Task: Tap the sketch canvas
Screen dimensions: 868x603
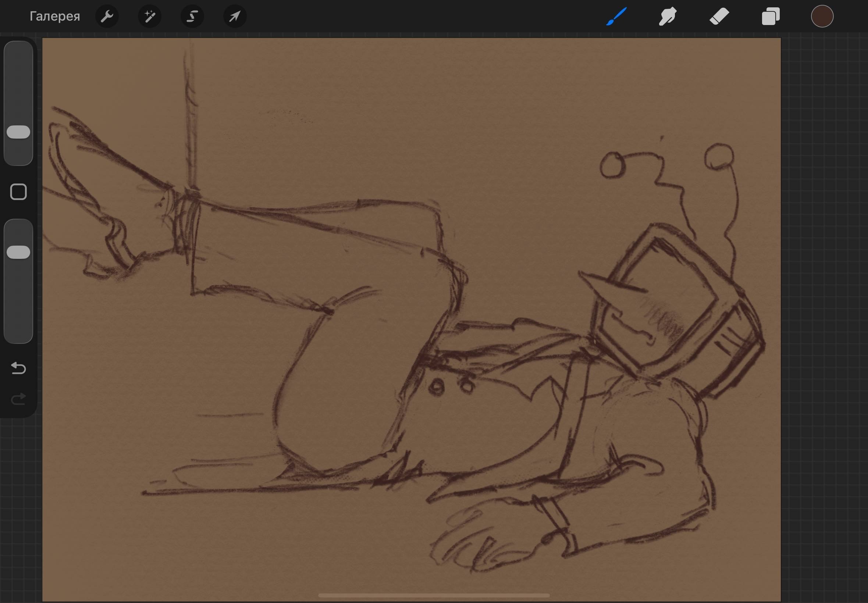Action: (x=411, y=319)
